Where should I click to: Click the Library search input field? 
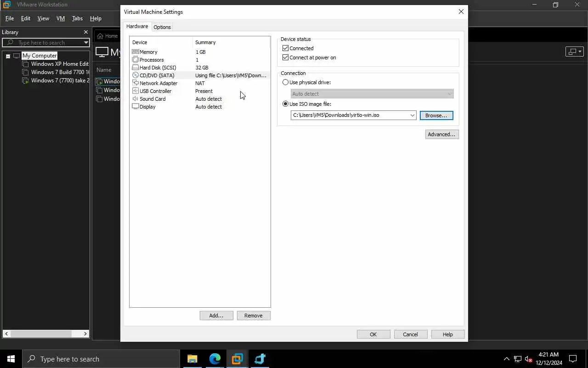tap(46, 43)
